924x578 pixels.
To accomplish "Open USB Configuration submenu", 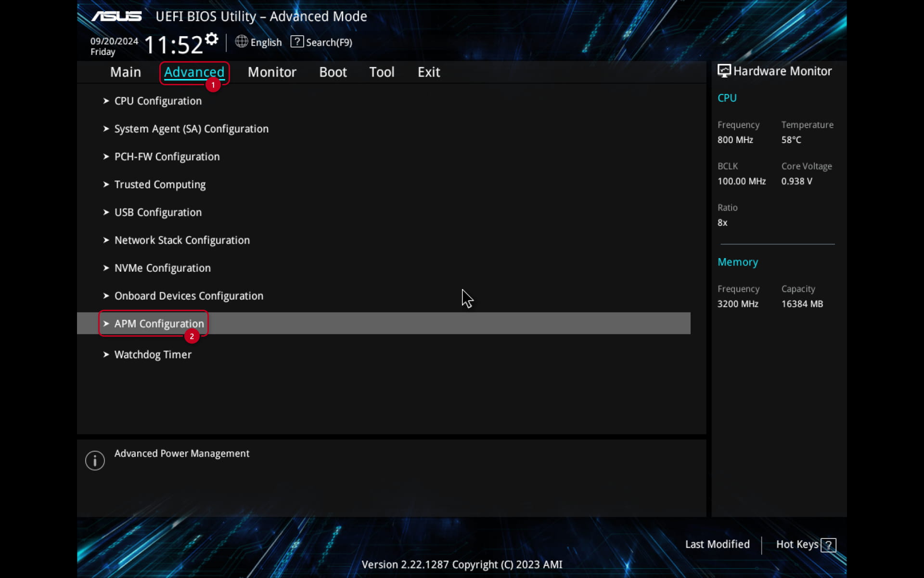I will click(x=158, y=212).
